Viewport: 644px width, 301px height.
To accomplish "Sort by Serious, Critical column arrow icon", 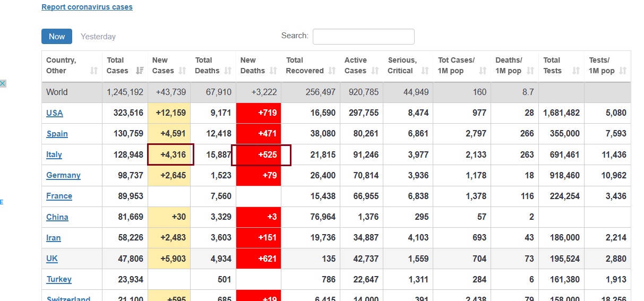I will 425,71.
